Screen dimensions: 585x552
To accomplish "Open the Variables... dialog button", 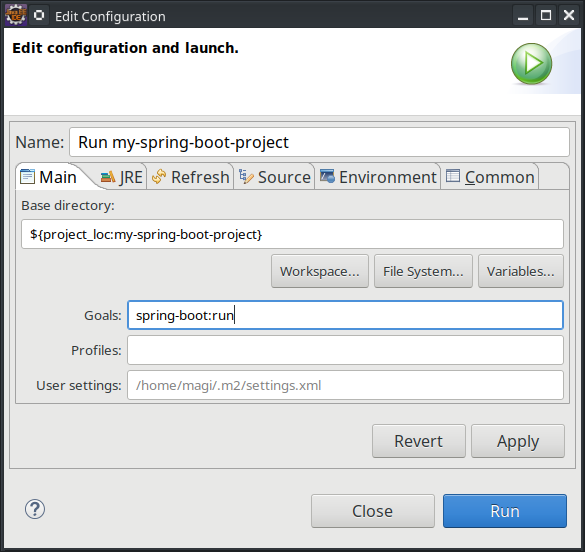I will pyautogui.click(x=520, y=271).
